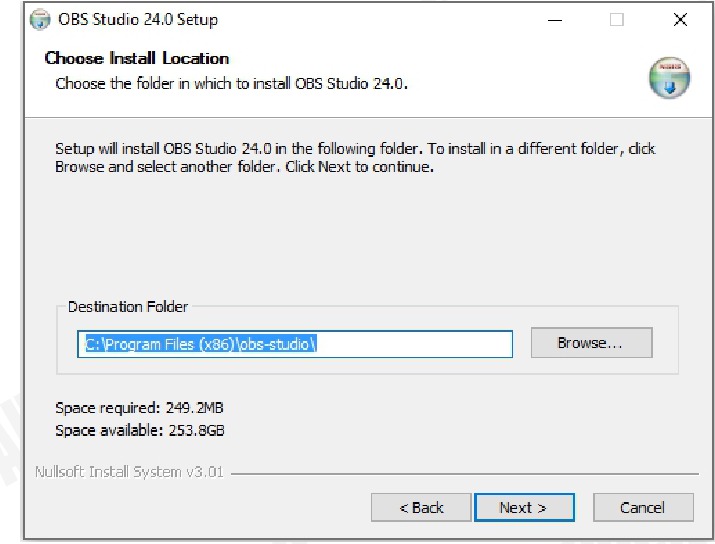Viewport: 715px width, 544px height.
Task: Click the OBS Studio 24.0 Setup title text
Action: (x=138, y=20)
